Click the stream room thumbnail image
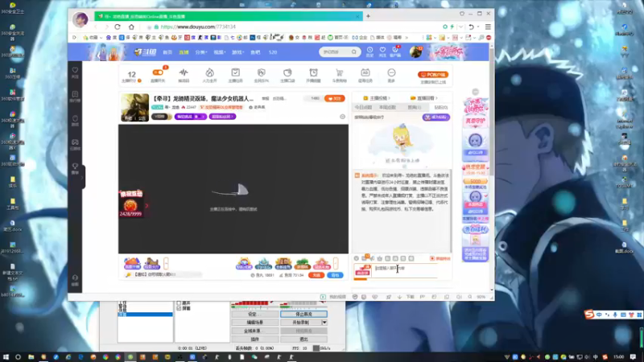This screenshot has height=362, width=644. pyautogui.click(x=134, y=108)
